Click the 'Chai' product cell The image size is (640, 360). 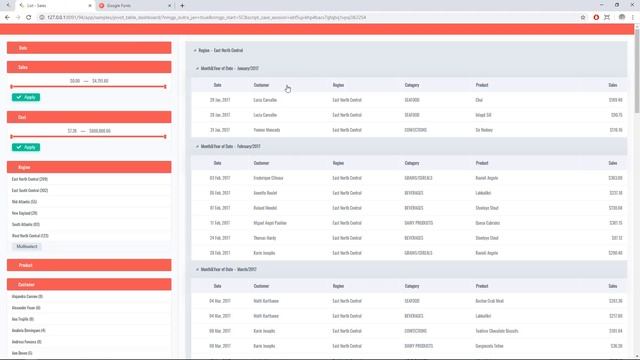[x=479, y=100]
